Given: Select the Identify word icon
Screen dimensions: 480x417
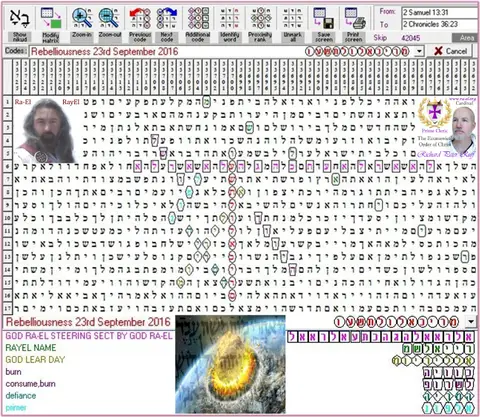Looking at the screenshot, I should coord(229,18).
